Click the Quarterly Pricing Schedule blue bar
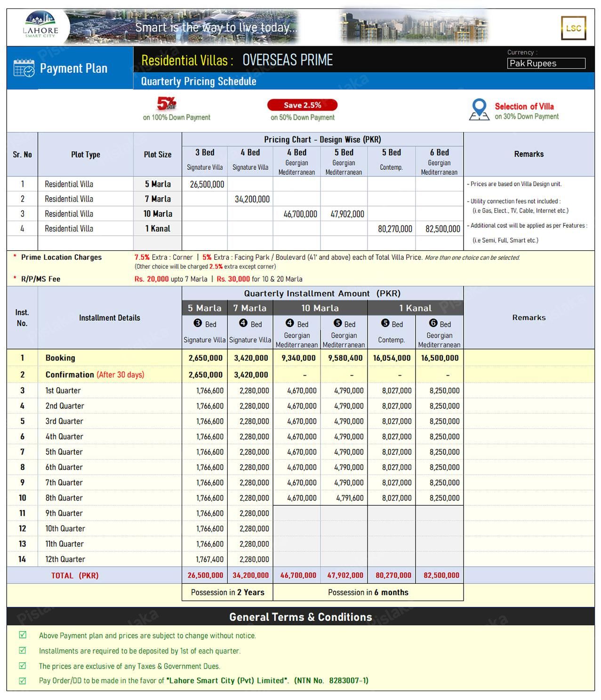Viewport: 601px width, 700px height. point(364,81)
